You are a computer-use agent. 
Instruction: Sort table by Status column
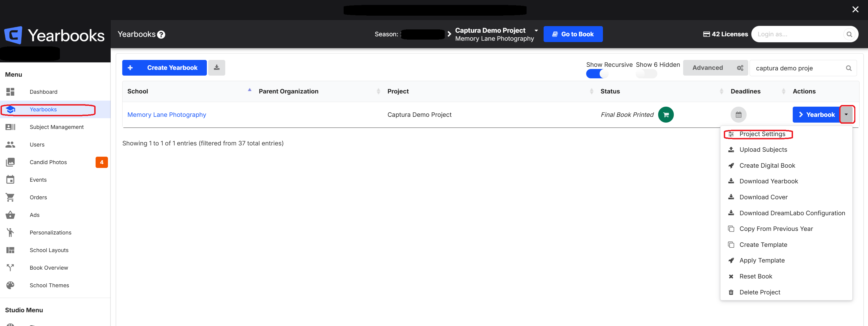(x=660, y=91)
